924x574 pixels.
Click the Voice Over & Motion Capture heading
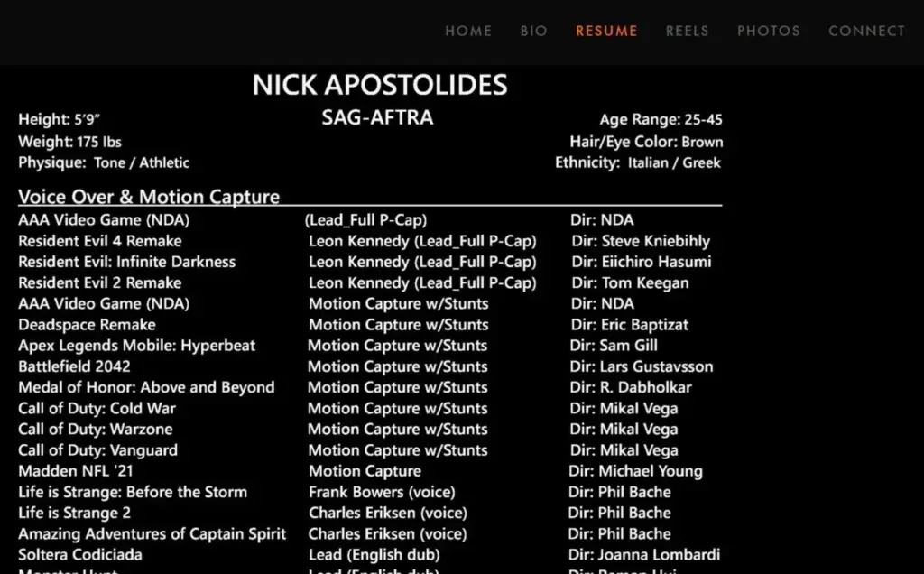pyautogui.click(x=149, y=196)
